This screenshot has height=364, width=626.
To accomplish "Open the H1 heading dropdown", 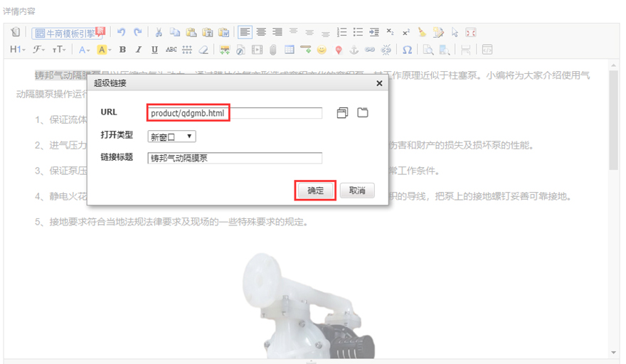I will [18, 50].
